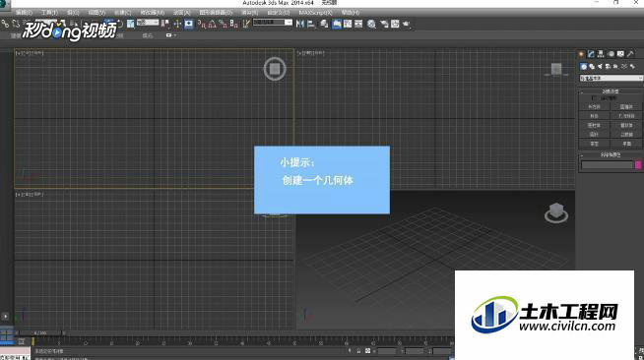The height and width of the screenshot is (360, 644).
Task: Switch to the Utilities panel tab
Action: point(631,54)
